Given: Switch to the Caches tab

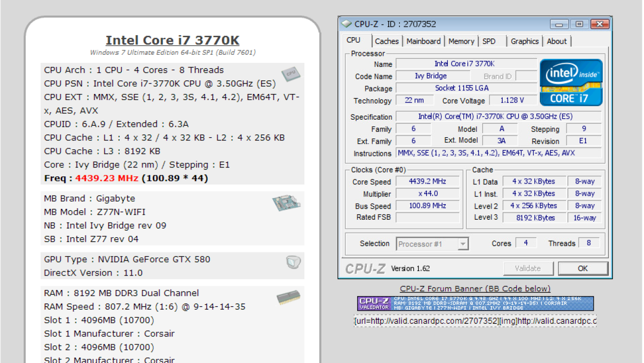Looking at the screenshot, I should (387, 41).
